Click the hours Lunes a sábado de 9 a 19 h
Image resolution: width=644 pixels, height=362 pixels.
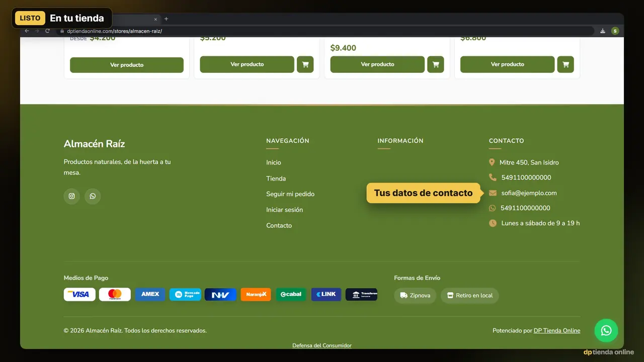[x=540, y=223]
